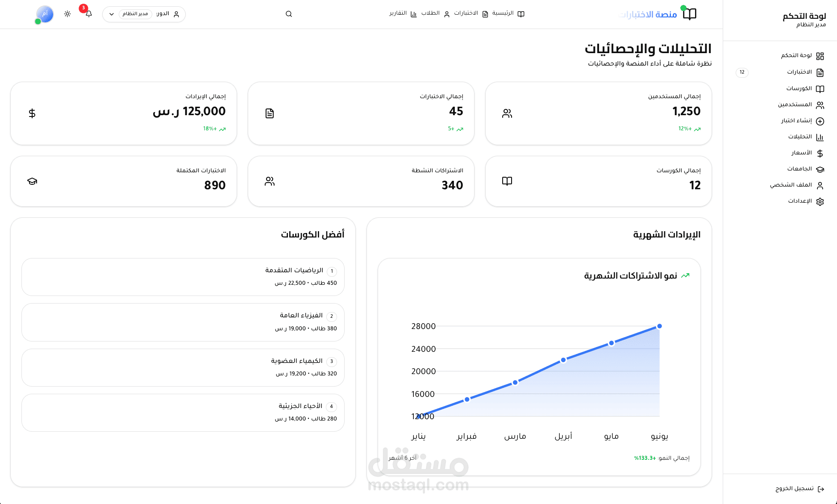This screenshot has height=504, width=837.
Task: Open التقارير in the top navigation
Action: (x=403, y=13)
